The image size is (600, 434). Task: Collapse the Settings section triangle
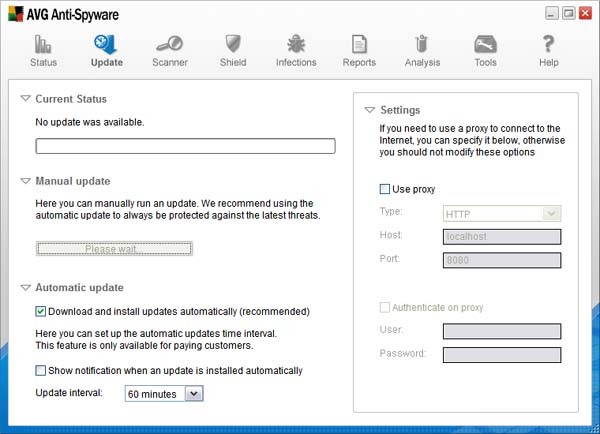[370, 110]
